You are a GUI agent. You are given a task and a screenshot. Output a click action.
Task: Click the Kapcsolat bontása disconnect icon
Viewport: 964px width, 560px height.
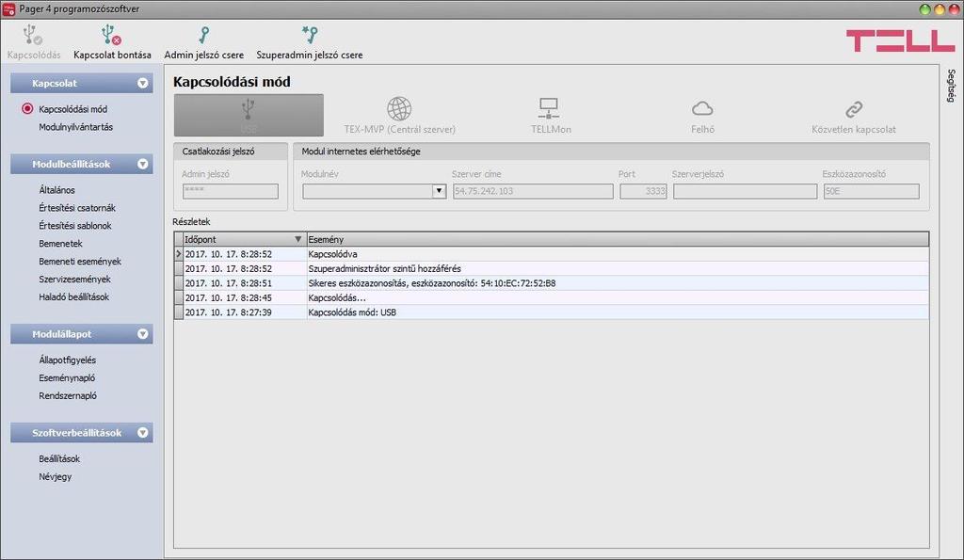pos(111,35)
